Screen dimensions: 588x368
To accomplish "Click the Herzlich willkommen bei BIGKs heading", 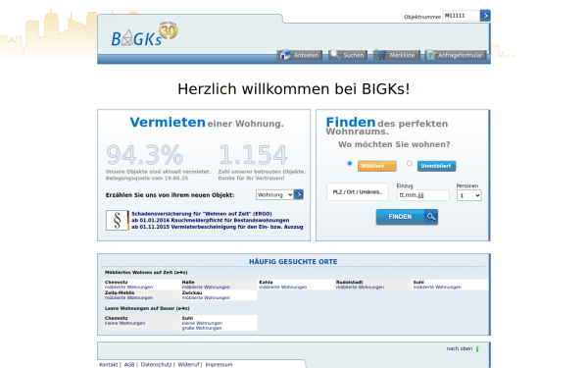I will click(x=294, y=89).
